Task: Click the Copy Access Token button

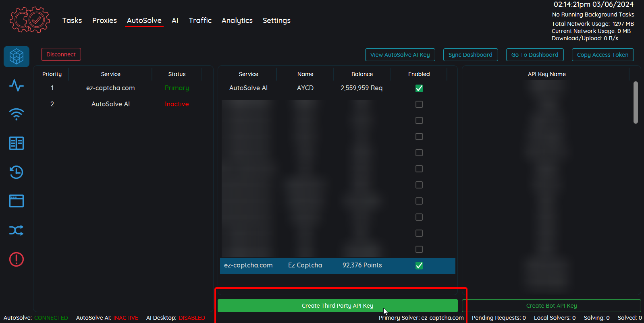Action: tap(602, 55)
